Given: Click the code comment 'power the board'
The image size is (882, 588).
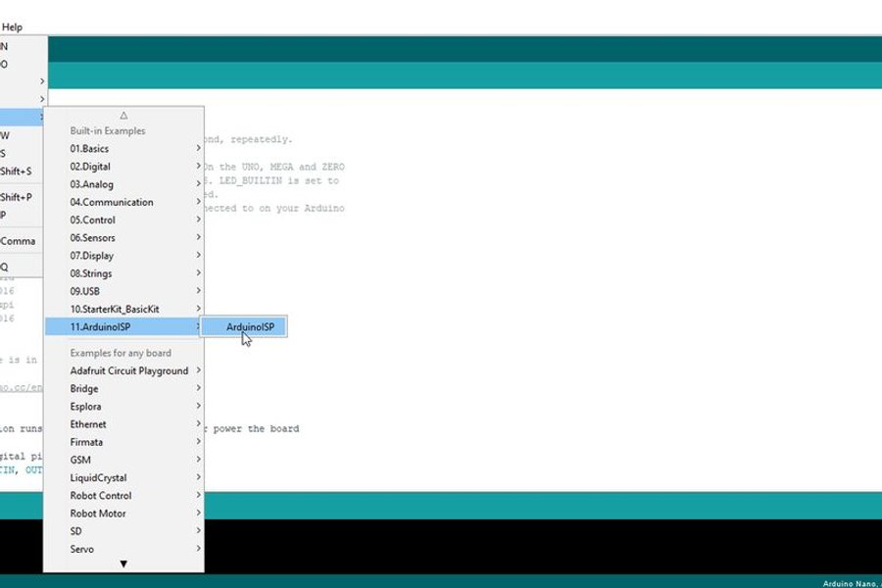Looking at the screenshot, I should pos(256,429).
